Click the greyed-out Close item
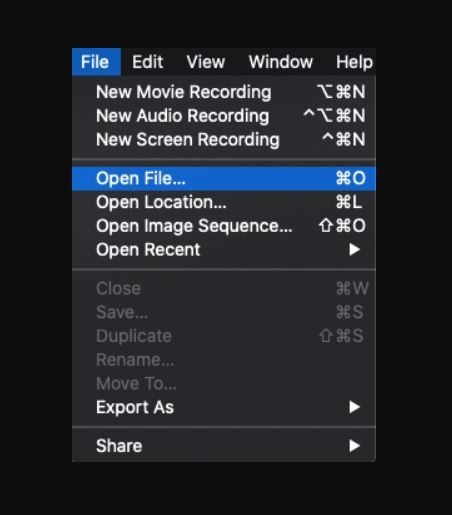 click(224, 288)
